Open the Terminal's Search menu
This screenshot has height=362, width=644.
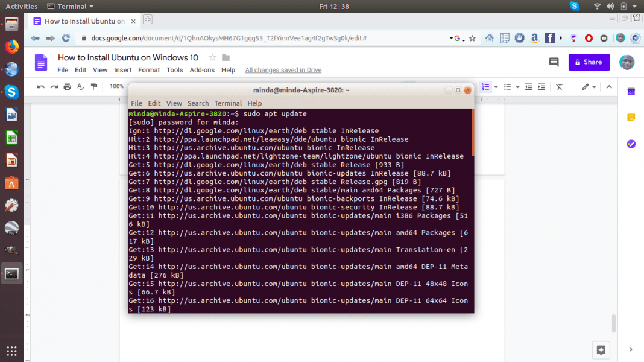198,103
